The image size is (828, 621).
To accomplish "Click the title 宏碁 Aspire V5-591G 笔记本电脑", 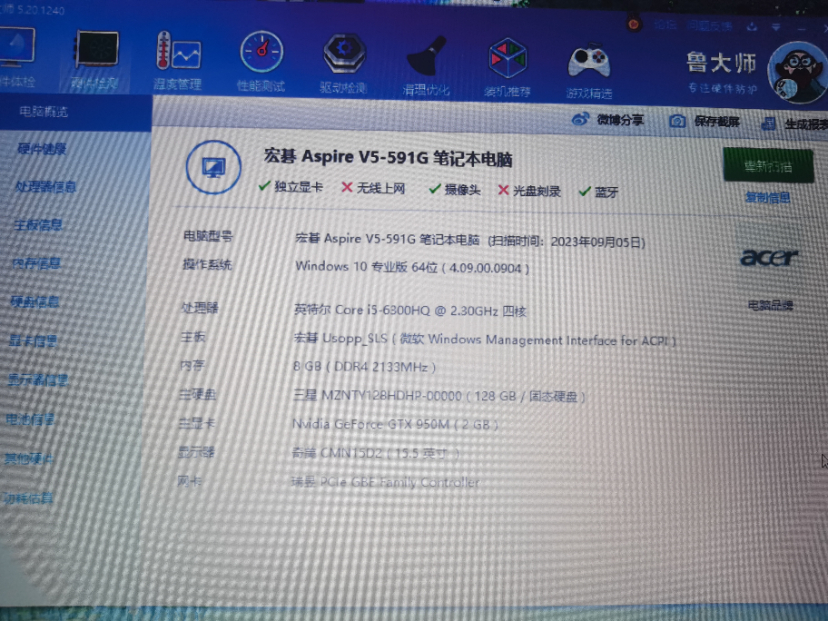I will (388, 158).
